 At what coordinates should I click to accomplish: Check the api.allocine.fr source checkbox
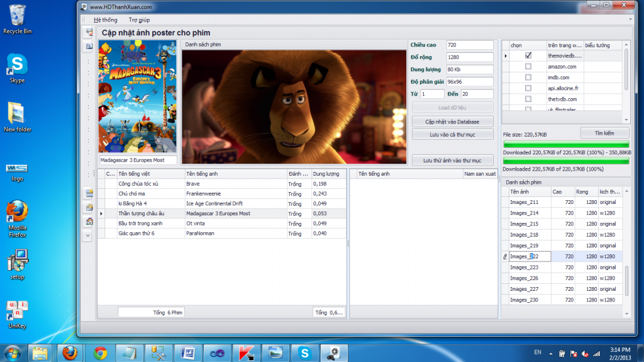[x=528, y=88]
